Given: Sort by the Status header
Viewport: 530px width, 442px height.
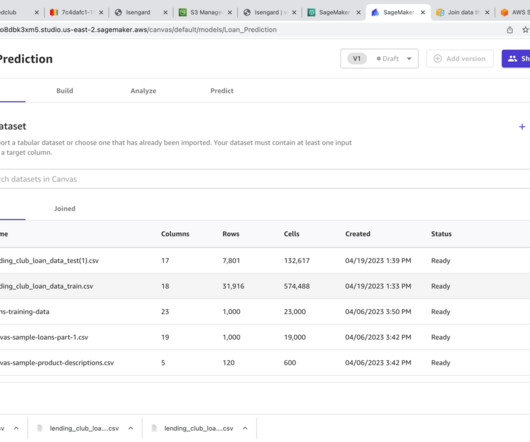Looking at the screenshot, I should click(441, 234).
